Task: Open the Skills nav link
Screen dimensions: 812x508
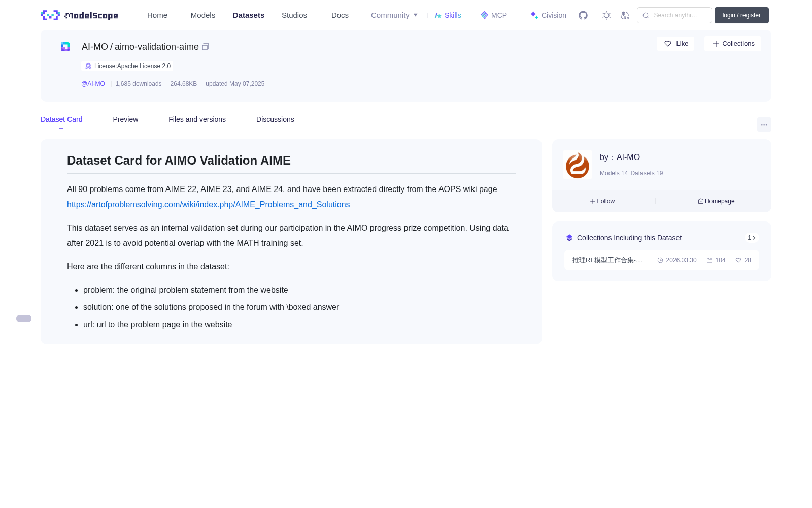Action: click(448, 15)
